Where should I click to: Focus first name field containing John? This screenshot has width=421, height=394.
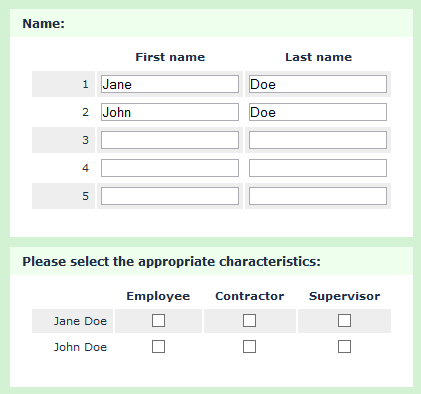pos(170,112)
